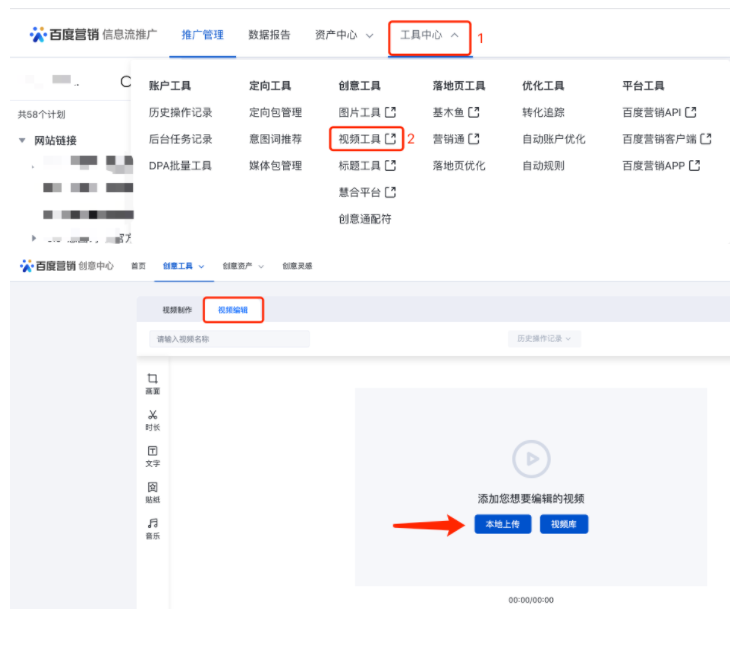Image resolution: width=737 pixels, height=661 pixels.
Task: Click the 本地上传 button
Action: tap(502, 524)
